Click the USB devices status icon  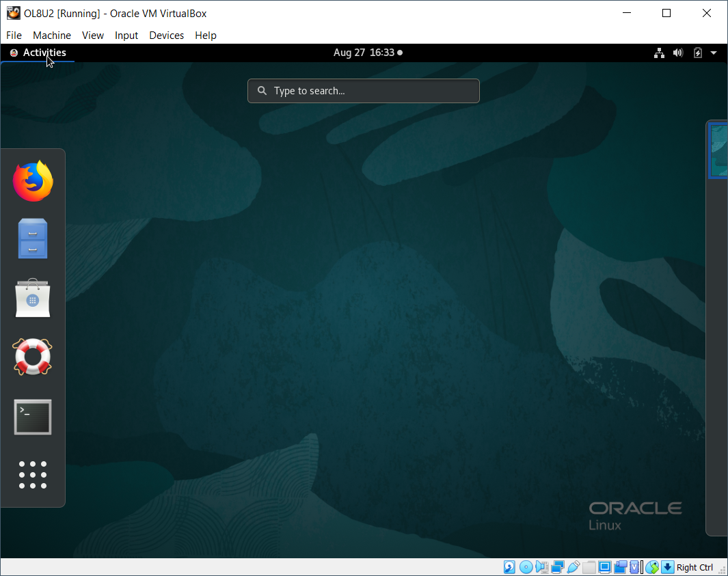(x=574, y=567)
